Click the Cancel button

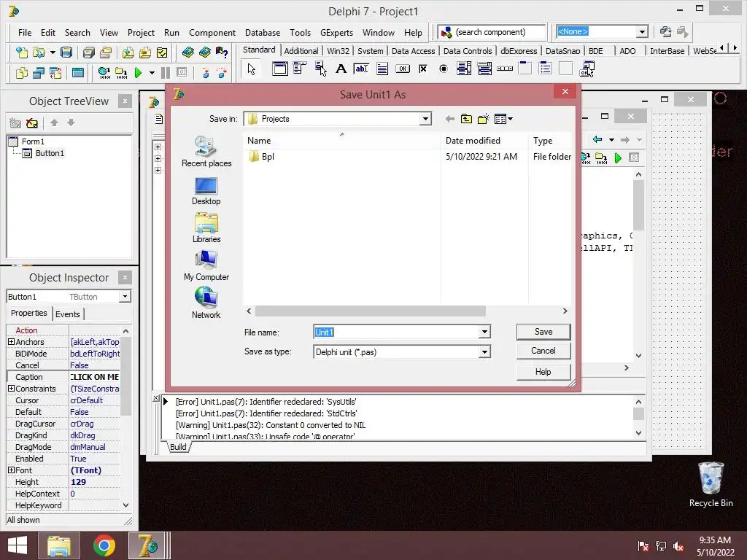543,351
